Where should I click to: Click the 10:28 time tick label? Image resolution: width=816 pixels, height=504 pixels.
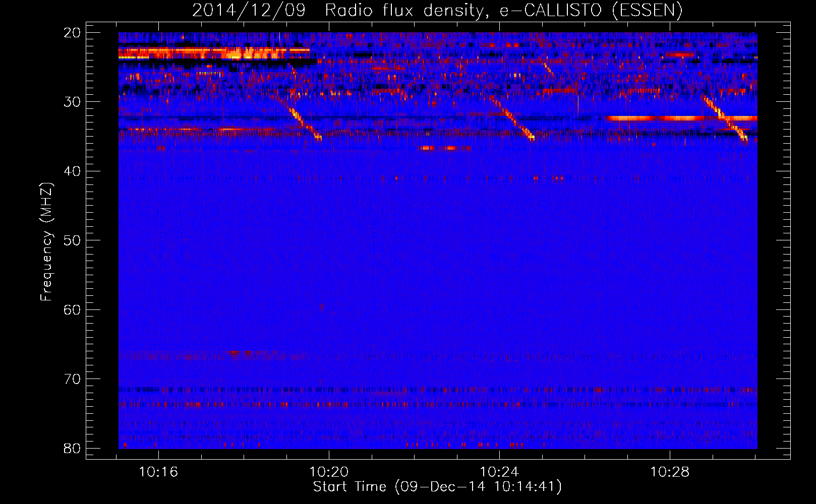point(670,472)
